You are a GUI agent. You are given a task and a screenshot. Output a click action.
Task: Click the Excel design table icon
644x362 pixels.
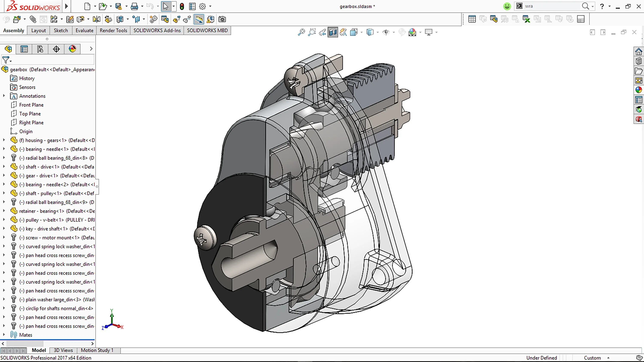coord(526,19)
